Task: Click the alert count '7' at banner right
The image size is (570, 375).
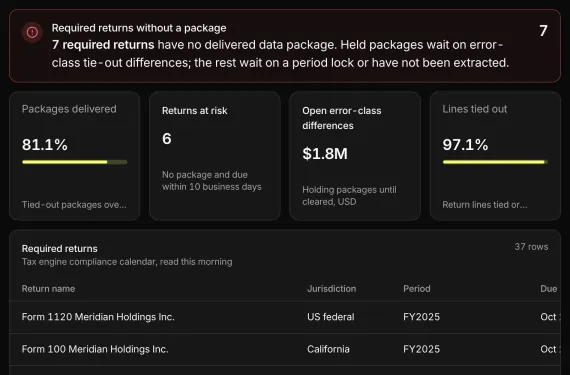Action: [x=543, y=31]
